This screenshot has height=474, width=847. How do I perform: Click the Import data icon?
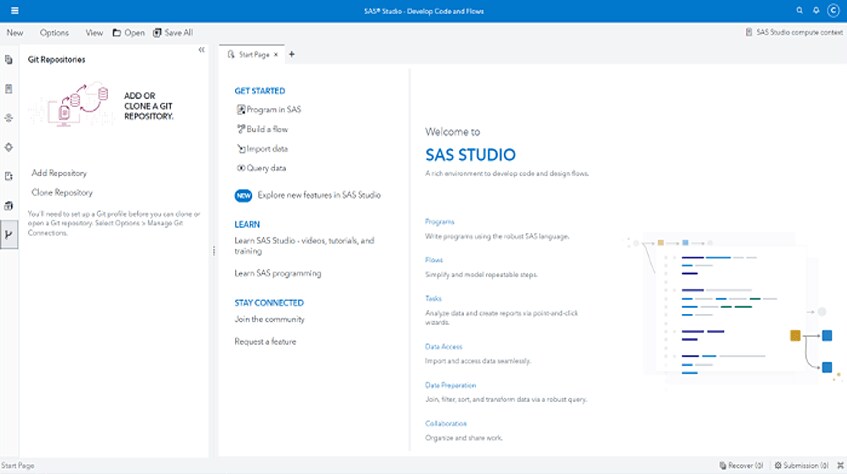click(241, 149)
